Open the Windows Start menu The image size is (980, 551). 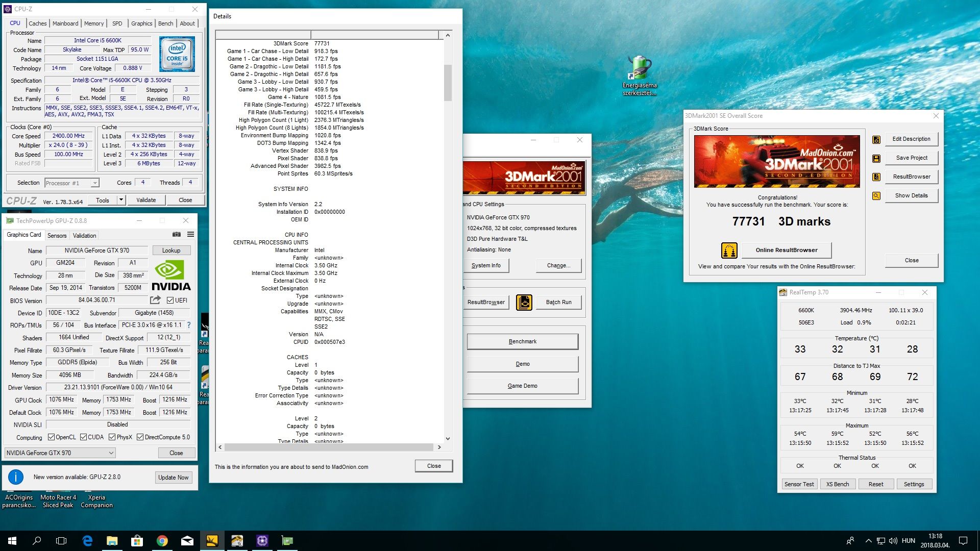pos(12,541)
